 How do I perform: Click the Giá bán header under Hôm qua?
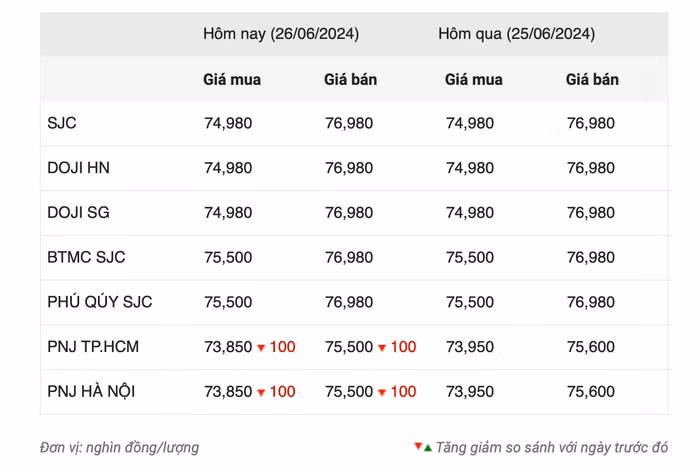[x=592, y=79]
